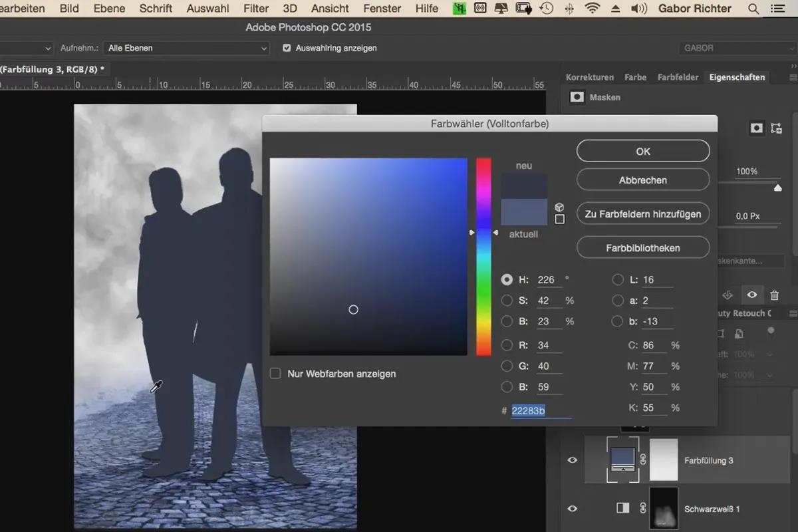Viewport: 798px width, 532px height.
Task: Hide the Schwarzweiß 1 layer
Action: pos(573,508)
